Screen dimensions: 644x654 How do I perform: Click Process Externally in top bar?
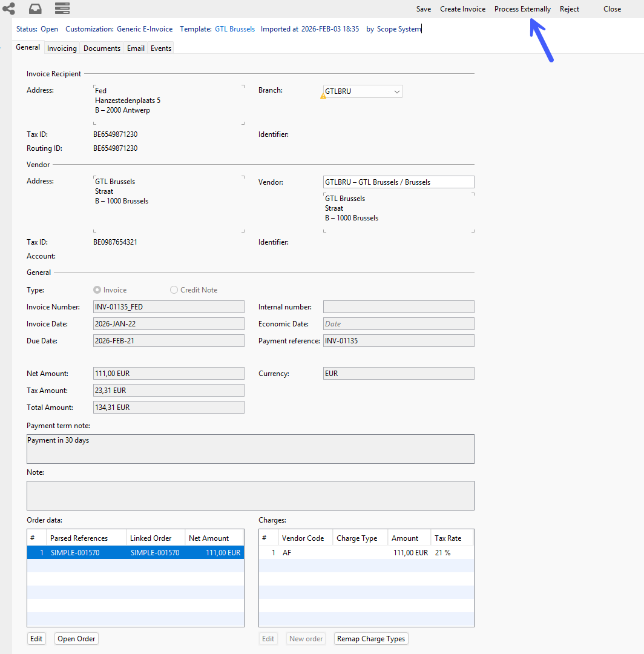click(522, 9)
